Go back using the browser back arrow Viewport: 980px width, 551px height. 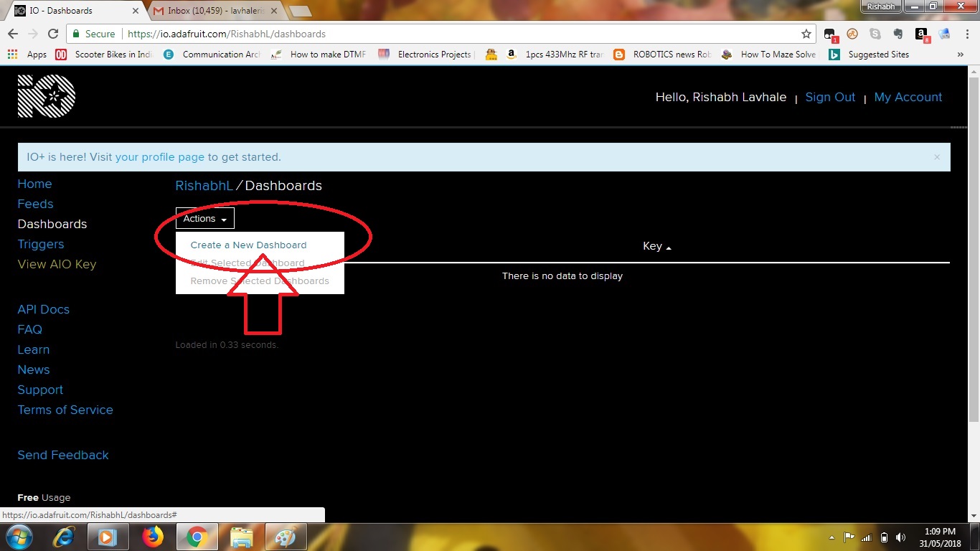pyautogui.click(x=13, y=34)
